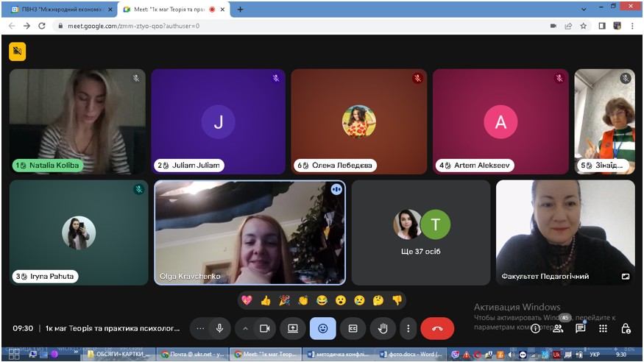Screen dimensions: 644x362
Task: Open more options three-dot menu
Action: (x=408, y=328)
